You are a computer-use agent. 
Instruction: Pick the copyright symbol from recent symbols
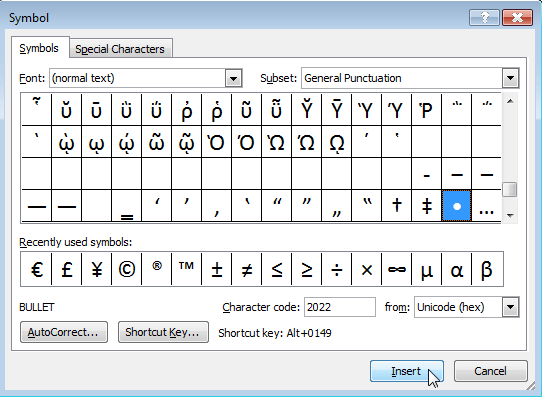click(x=127, y=269)
